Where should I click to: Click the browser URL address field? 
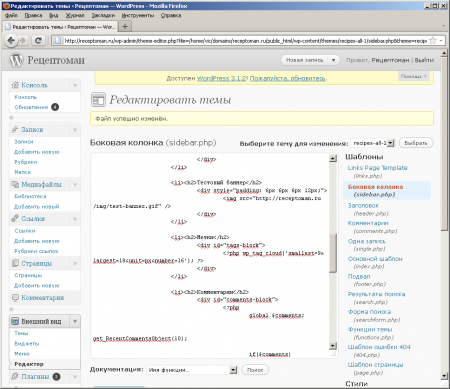[245, 41]
